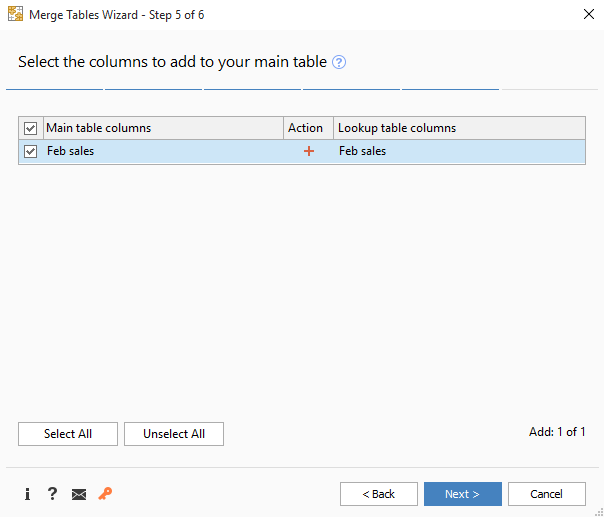Click the Merge Tables Wizard app icon

click(x=15, y=14)
